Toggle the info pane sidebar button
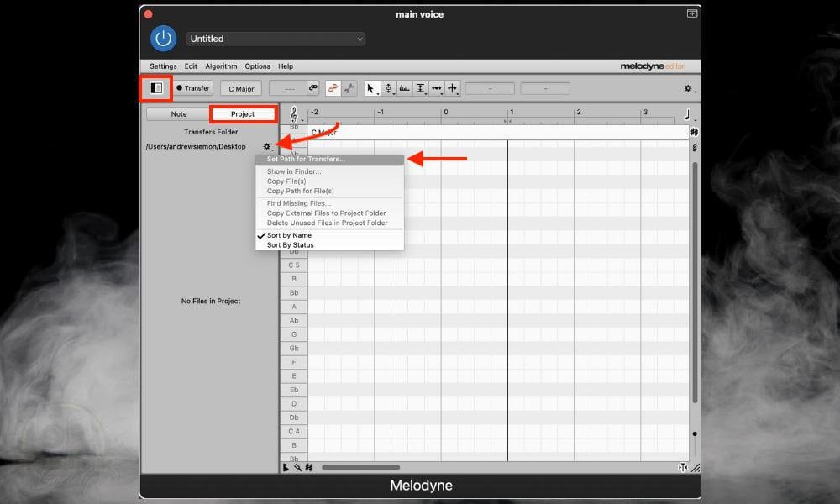This screenshot has height=504, width=840. point(156,88)
